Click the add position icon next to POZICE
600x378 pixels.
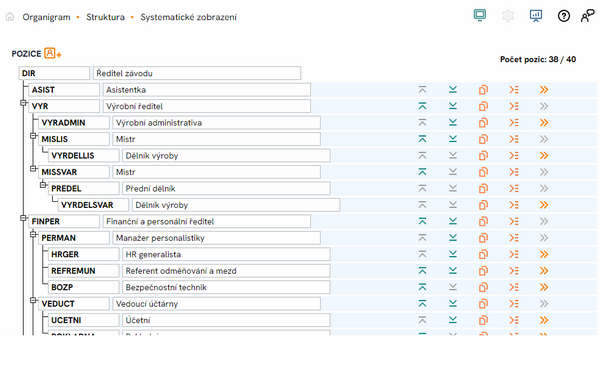click(x=53, y=53)
